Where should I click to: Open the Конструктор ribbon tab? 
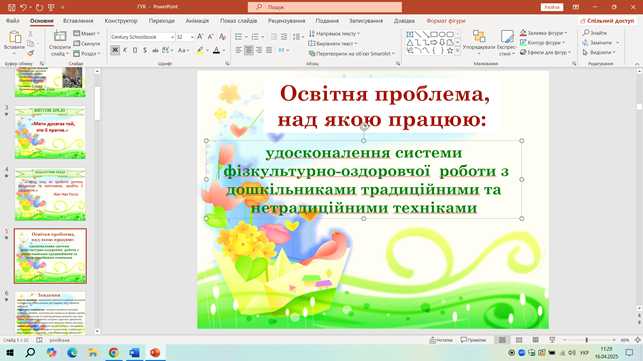click(x=121, y=21)
